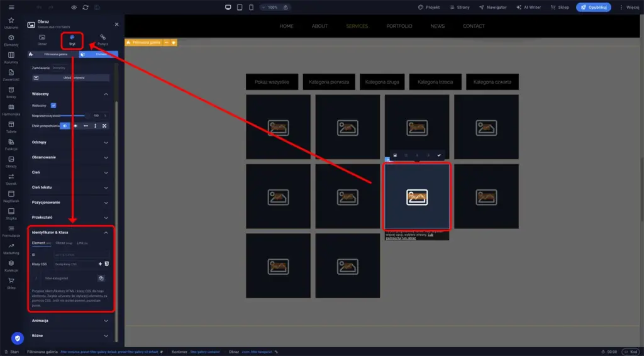
Task: Open Tabele in left sidebar
Action: [11, 127]
